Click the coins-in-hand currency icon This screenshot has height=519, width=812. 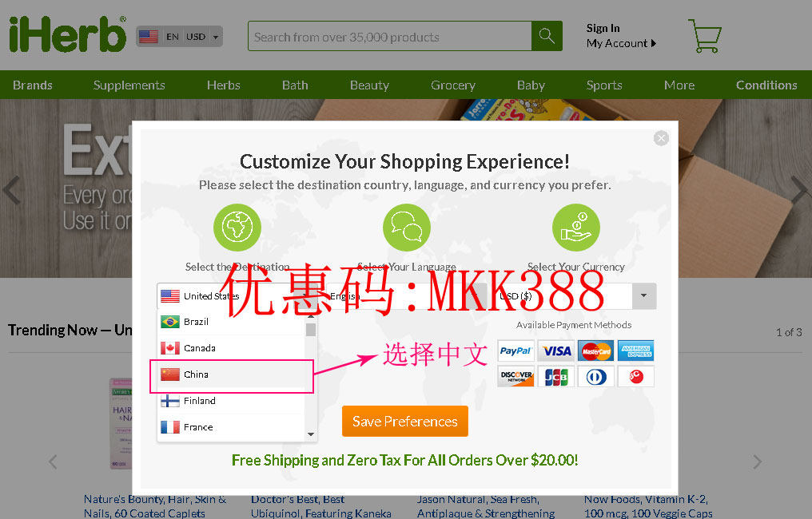coord(576,227)
